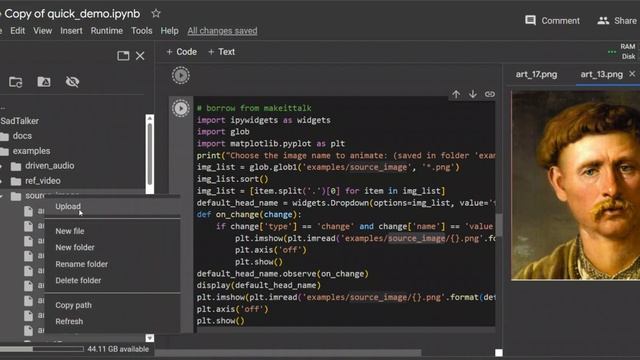The image size is (640, 360).
Task: Click the 'def on_change(change):' code line
Action: 249,215
